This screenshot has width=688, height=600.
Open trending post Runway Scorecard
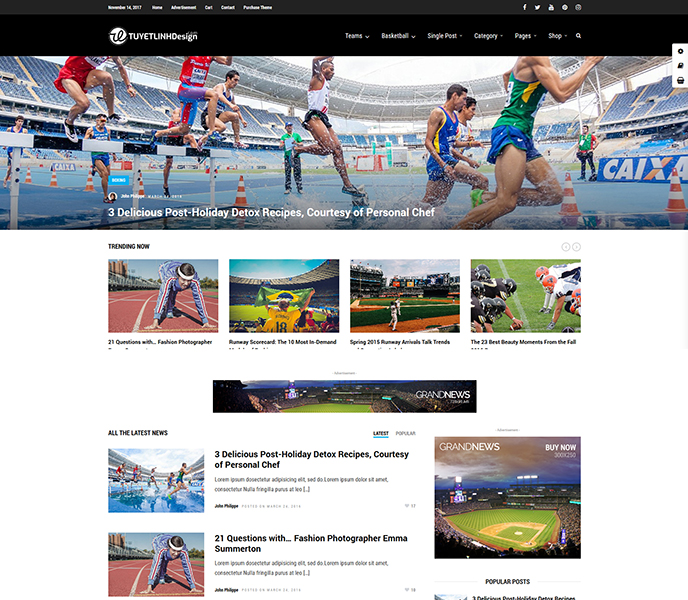283,342
